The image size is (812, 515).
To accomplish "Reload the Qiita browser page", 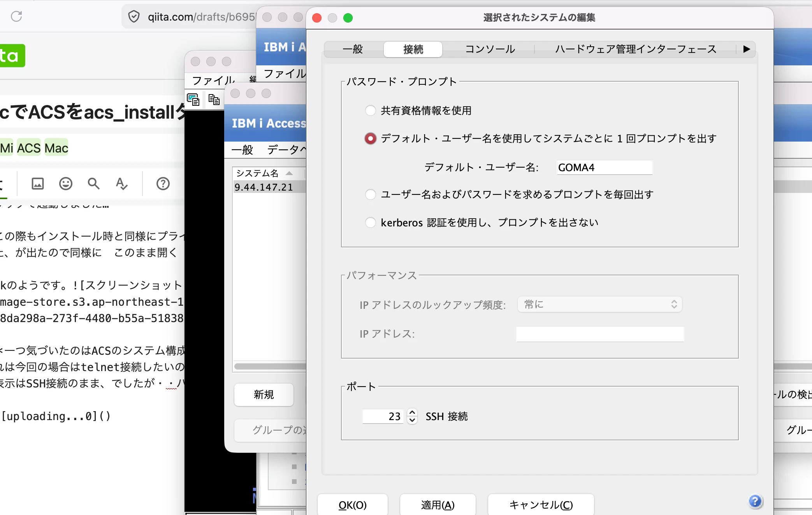I will pos(16,16).
